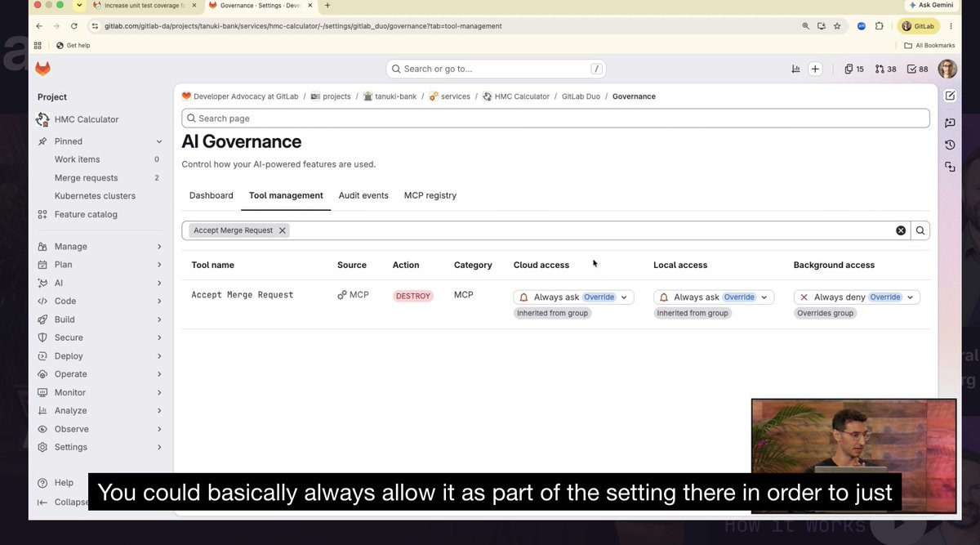Click the install app icon in address bar
Screen dimensions: 980x545
pos(822,26)
